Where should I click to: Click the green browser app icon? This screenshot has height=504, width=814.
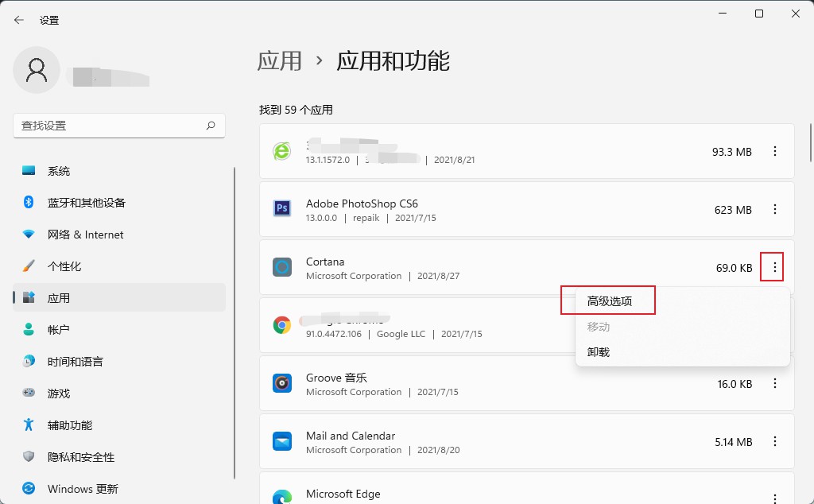282,151
